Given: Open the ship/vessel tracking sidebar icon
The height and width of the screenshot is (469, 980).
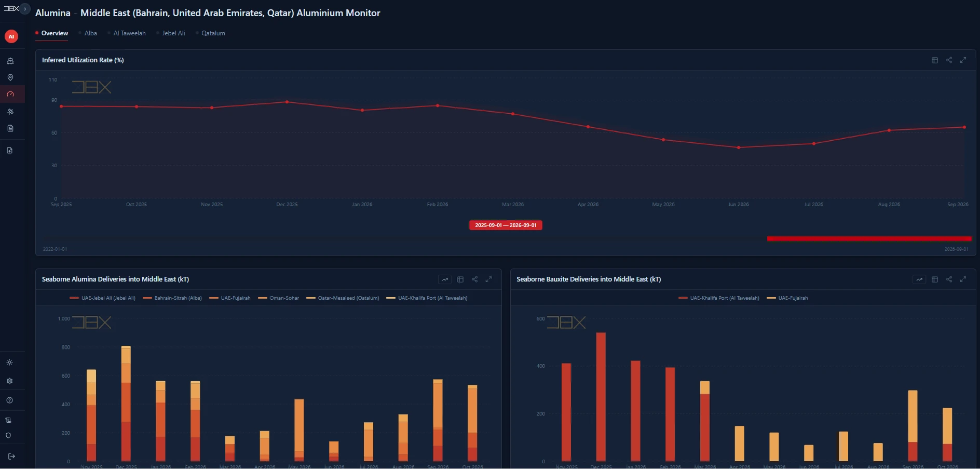Looking at the screenshot, I should pyautogui.click(x=10, y=61).
